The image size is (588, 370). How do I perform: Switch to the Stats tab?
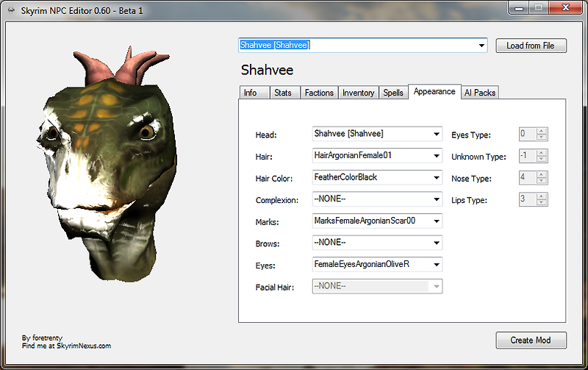(x=284, y=93)
